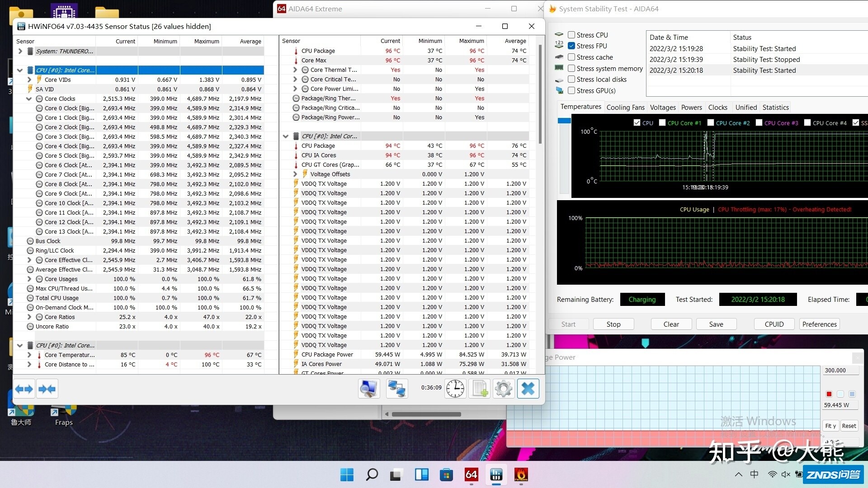Click Fit y button
This screenshot has width=868, height=488.
coord(830,426)
